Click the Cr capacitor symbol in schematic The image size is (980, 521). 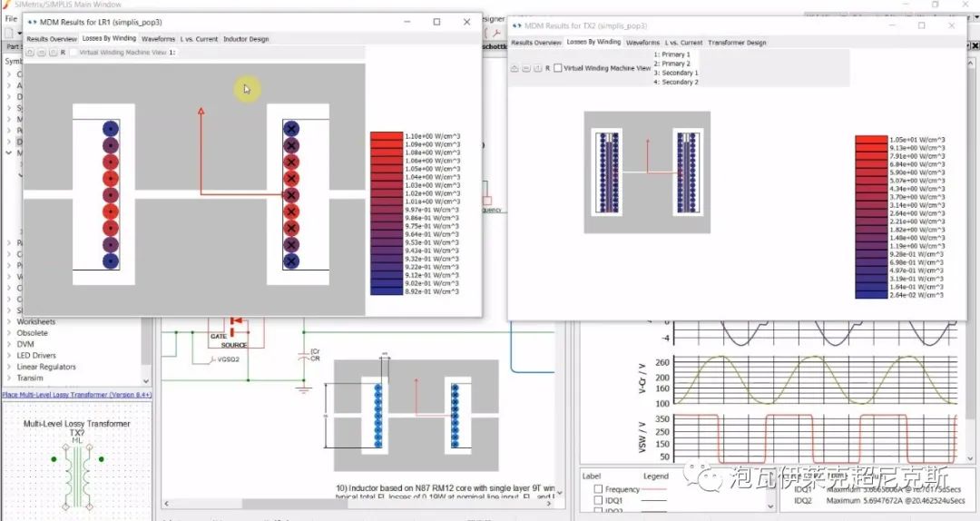tap(304, 355)
